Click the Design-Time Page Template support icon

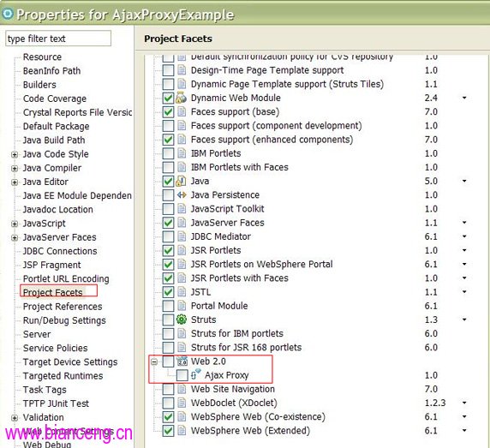[x=182, y=70]
